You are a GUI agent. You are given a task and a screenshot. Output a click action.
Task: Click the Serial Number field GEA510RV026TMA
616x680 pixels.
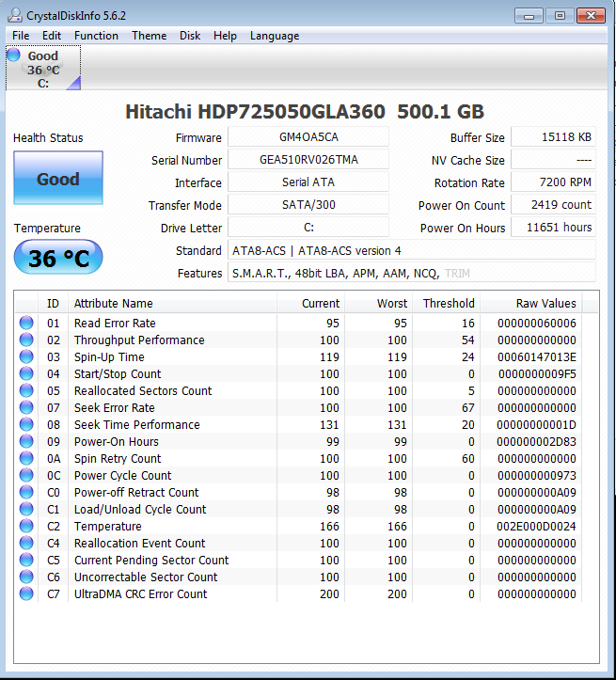point(308,160)
